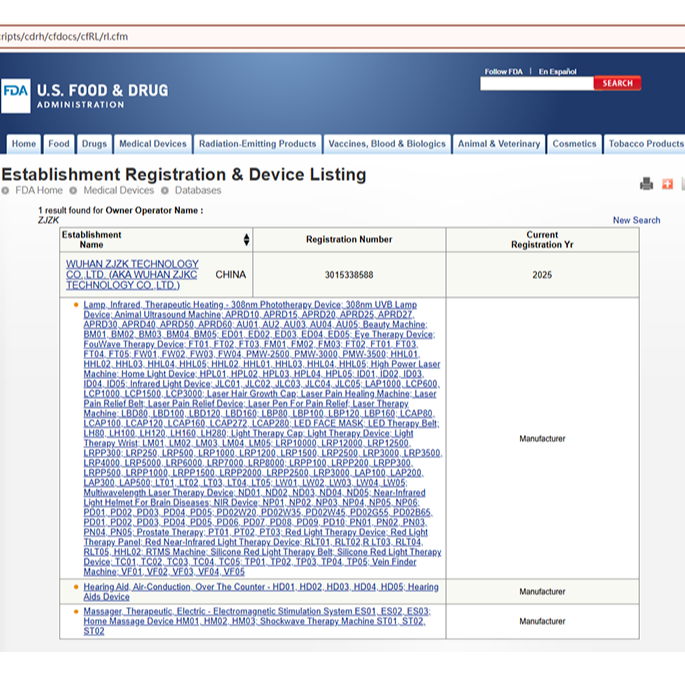Open the En Español link
Image resolution: width=685 pixels, height=685 pixels.
click(557, 71)
